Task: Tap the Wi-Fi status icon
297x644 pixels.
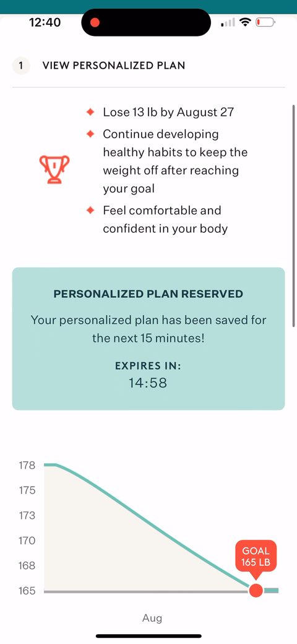Action: (245, 22)
